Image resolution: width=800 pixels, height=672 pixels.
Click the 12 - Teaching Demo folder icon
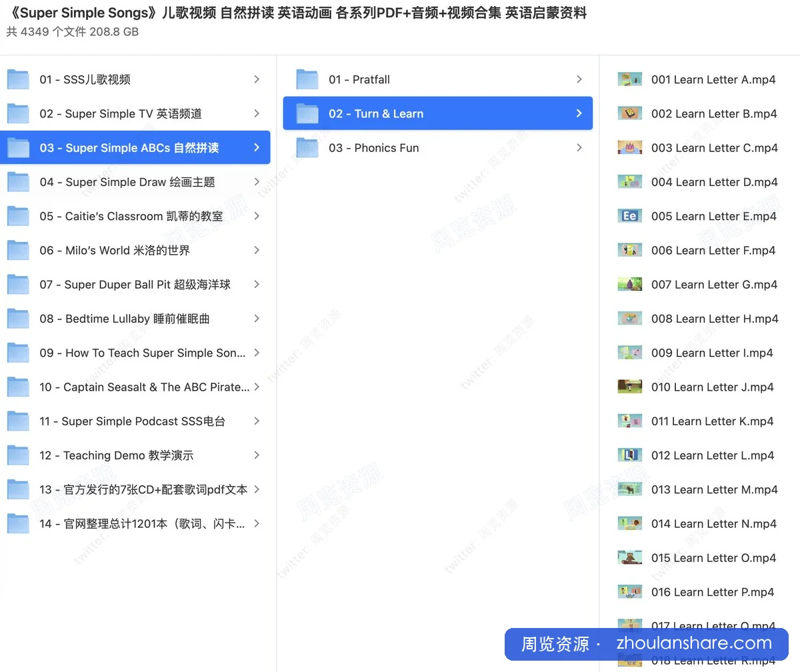click(18, 455)
